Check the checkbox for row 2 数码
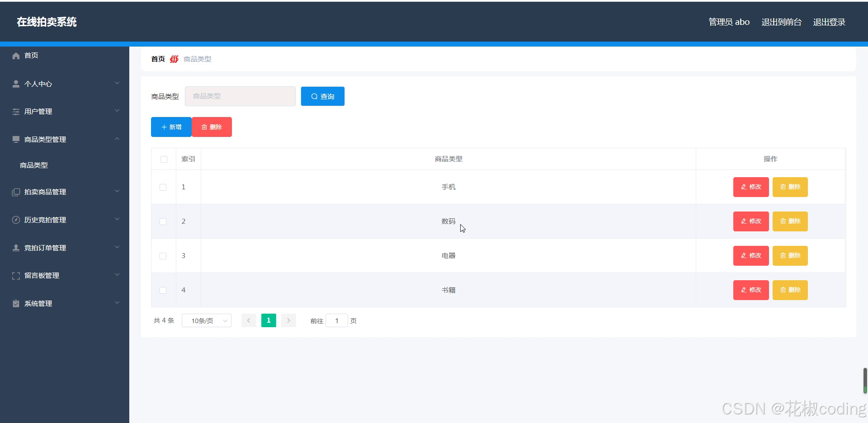Screen dimensions: 868x423 163,221
